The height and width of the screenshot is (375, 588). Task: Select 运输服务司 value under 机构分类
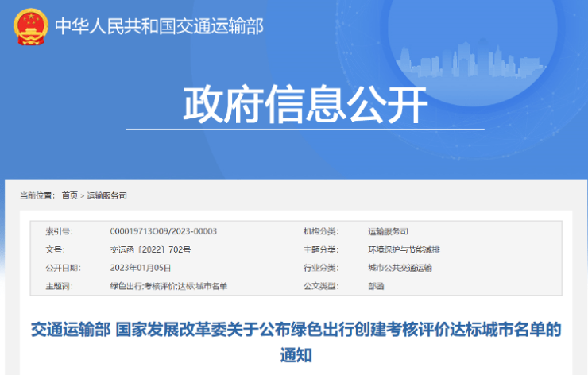point(388,231)
